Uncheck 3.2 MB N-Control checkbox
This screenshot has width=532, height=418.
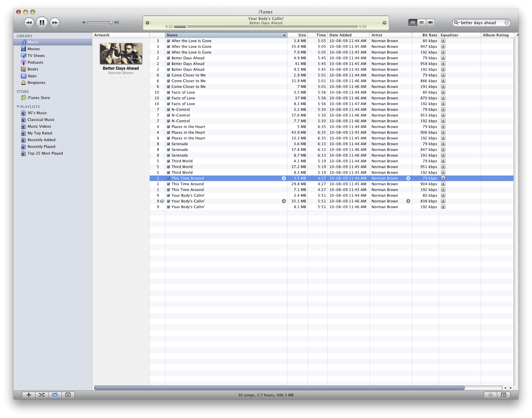(169, 109)
